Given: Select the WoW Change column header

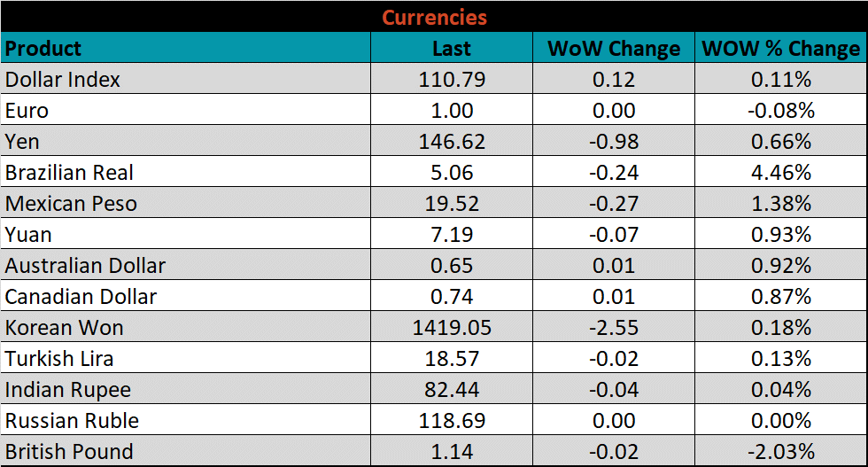Looking at the screenshot, I should (x=614, y=48).
